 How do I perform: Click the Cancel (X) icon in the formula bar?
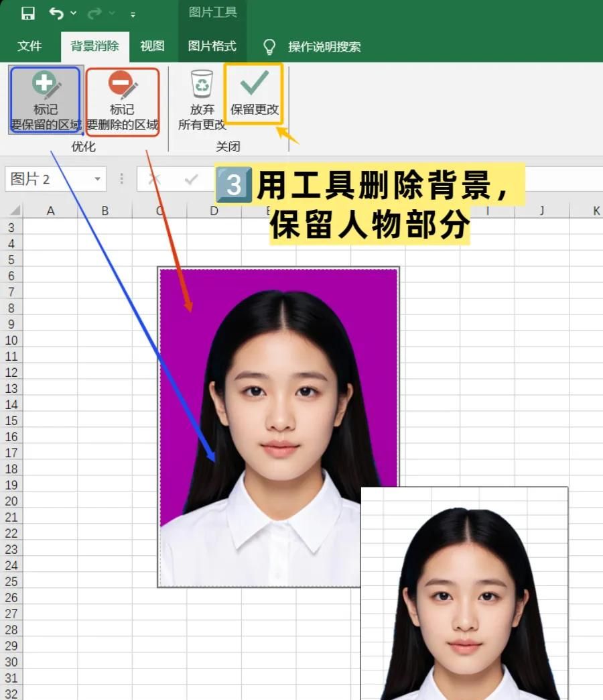pos(155,179)
